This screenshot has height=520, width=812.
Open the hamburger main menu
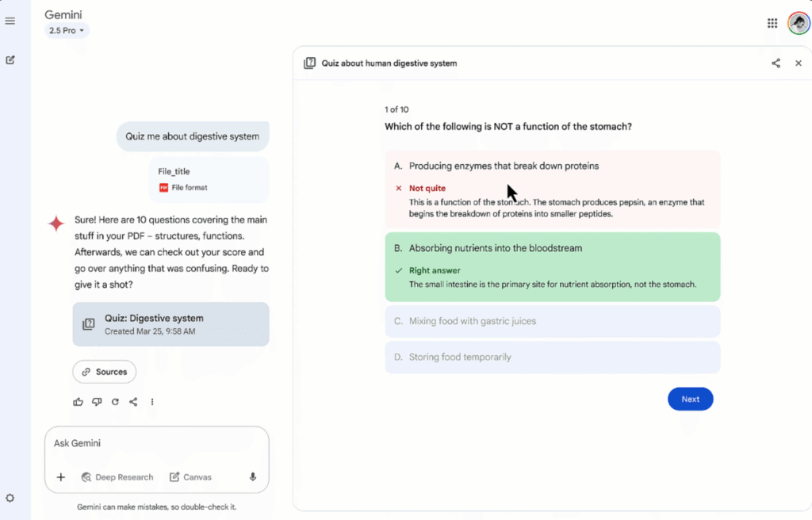(10, 21)
